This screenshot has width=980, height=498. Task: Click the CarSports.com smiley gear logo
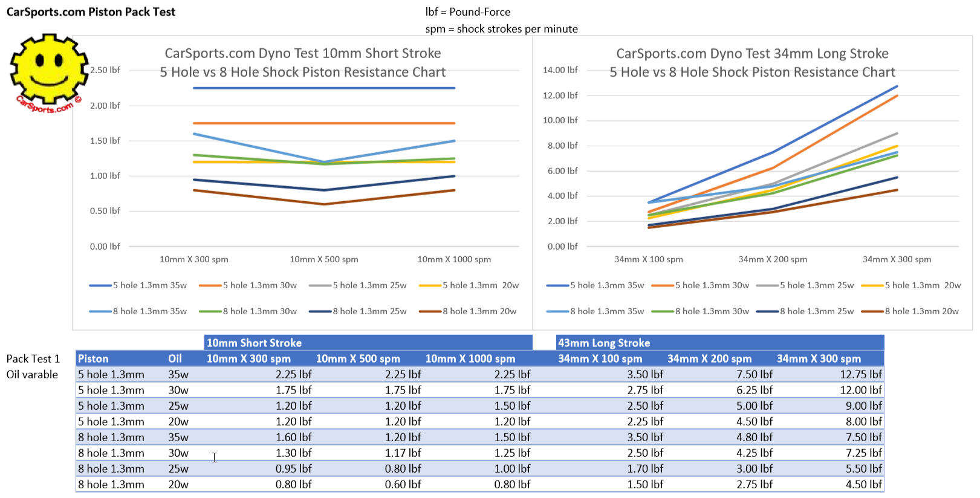48,73
